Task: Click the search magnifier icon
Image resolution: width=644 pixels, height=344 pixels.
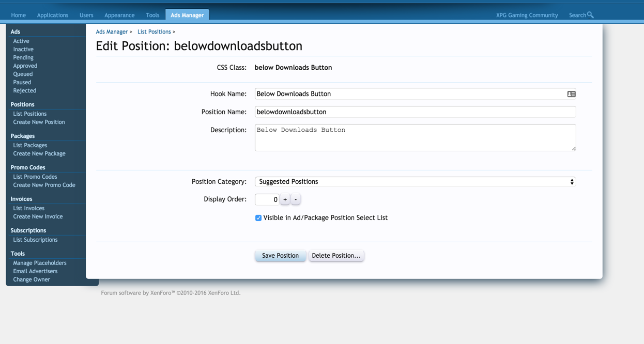Action: 590,15
